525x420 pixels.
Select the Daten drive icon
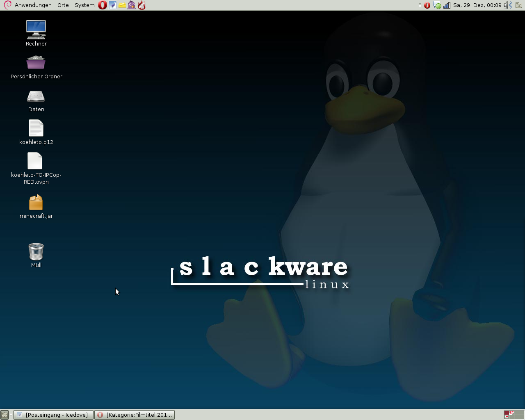(36, 96)
